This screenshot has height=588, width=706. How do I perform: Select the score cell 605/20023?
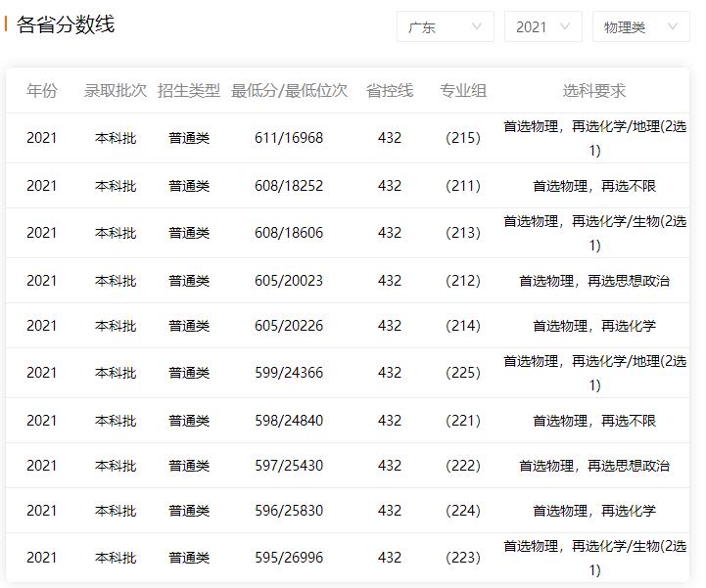(x=289, y=281)
